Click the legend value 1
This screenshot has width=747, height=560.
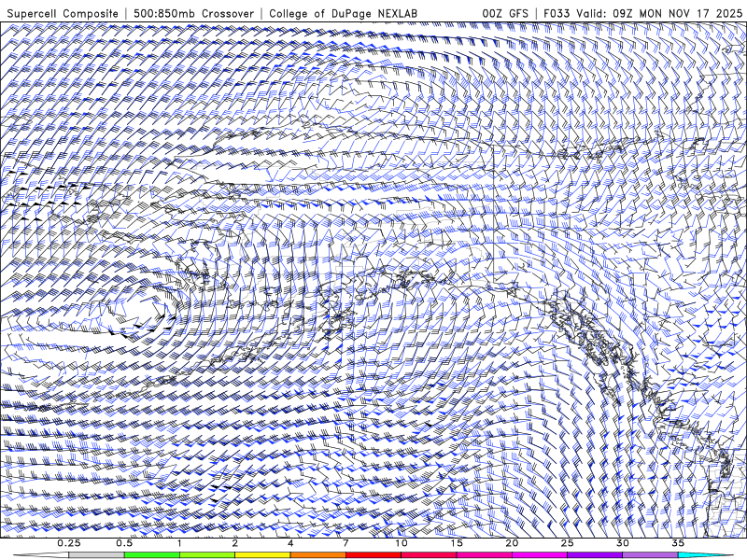tap(179, 543)
